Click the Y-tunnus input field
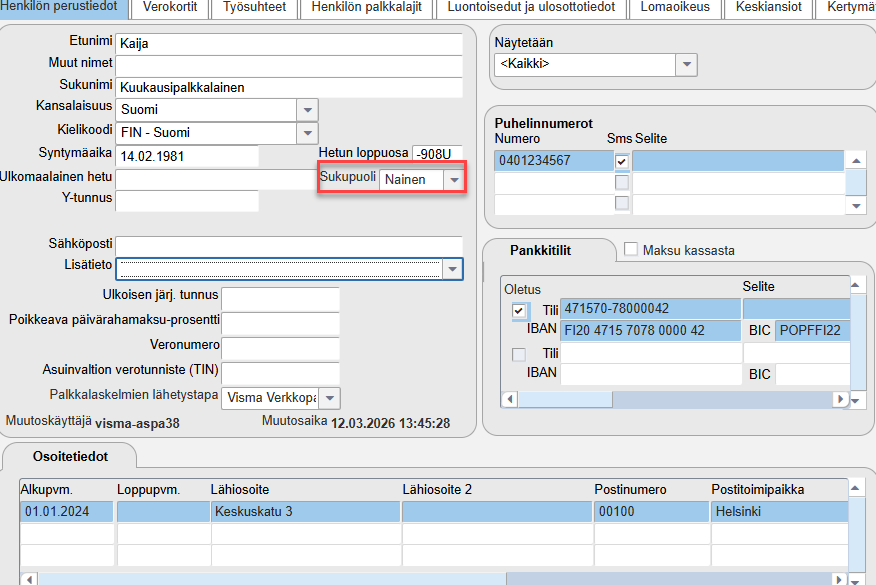 pyautogui.click(x=187, y=201)
